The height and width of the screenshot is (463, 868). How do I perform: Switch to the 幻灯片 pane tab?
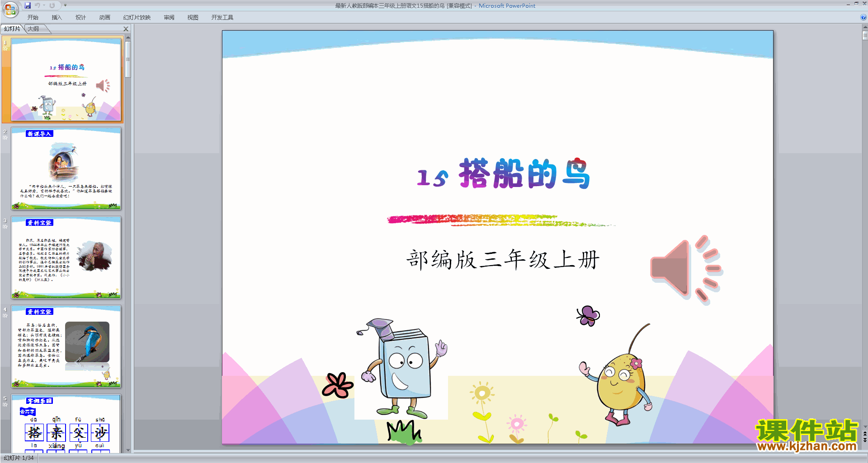12,29
